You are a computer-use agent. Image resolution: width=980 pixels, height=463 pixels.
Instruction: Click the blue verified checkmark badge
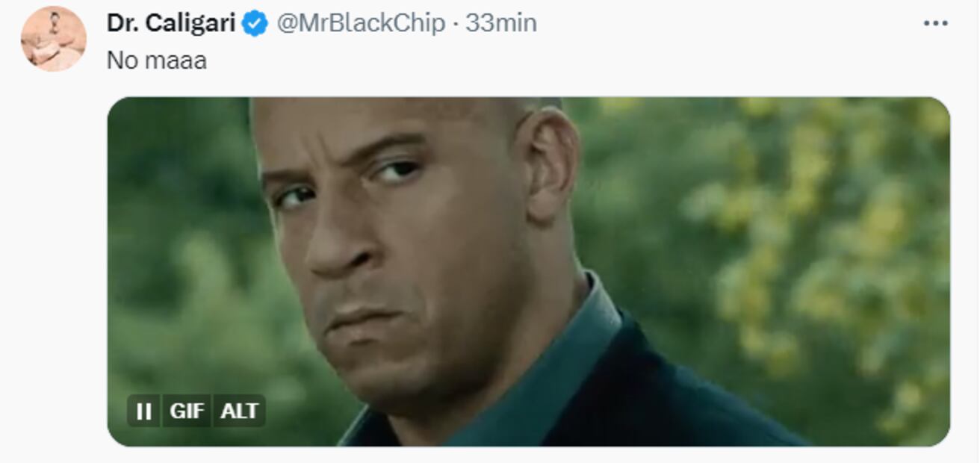pyautogui.click(x=255, y=24)
